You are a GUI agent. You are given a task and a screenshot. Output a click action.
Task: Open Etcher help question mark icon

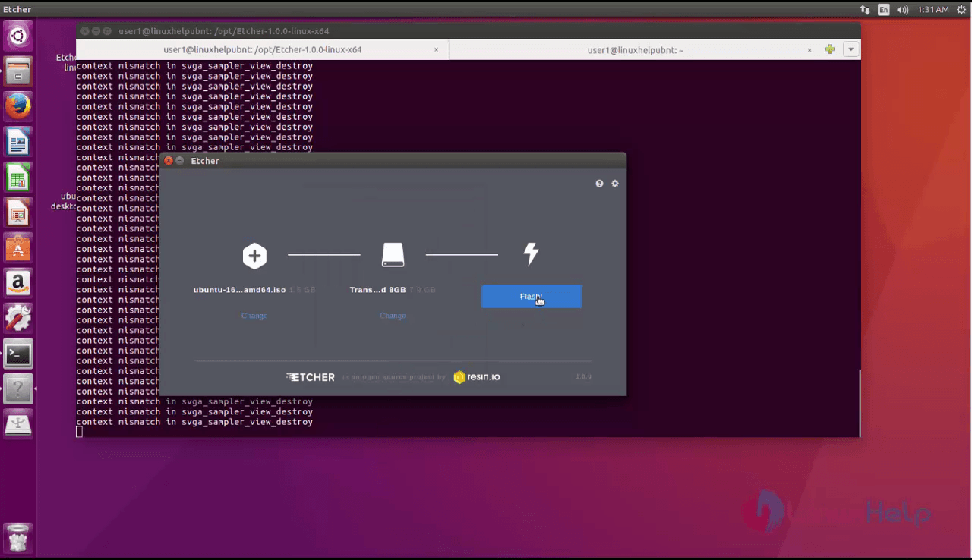click(x=599, y=184)
